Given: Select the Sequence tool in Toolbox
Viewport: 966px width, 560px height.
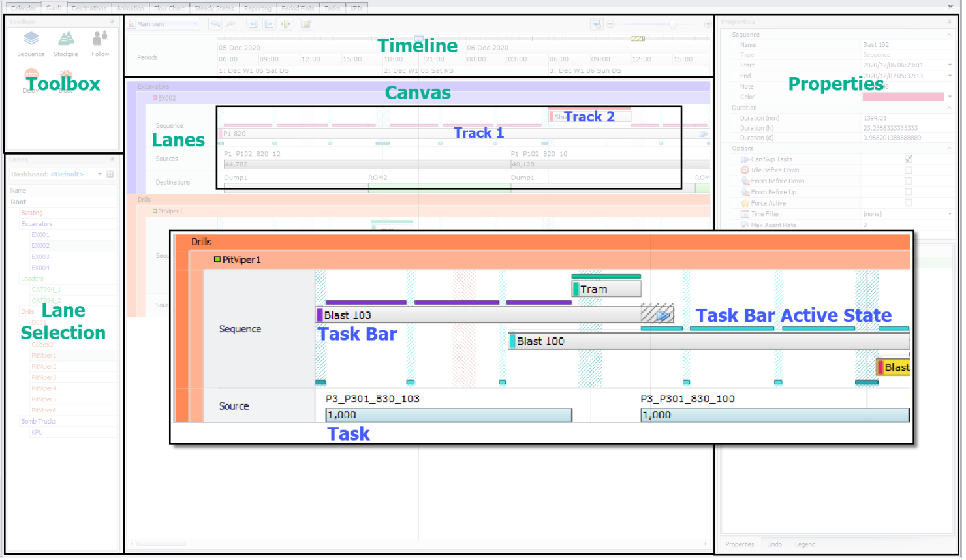Looking at the screenshot, I should (x=31, y=44).
